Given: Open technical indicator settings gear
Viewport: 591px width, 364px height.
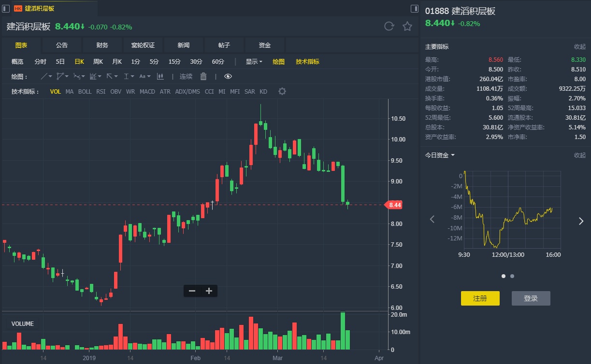Looking at the screenshot, I should coord(282,91).
